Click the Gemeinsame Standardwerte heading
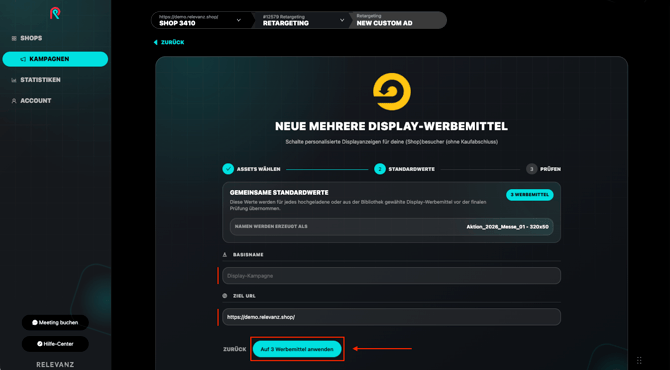670x370 pixels. [279, 193]
